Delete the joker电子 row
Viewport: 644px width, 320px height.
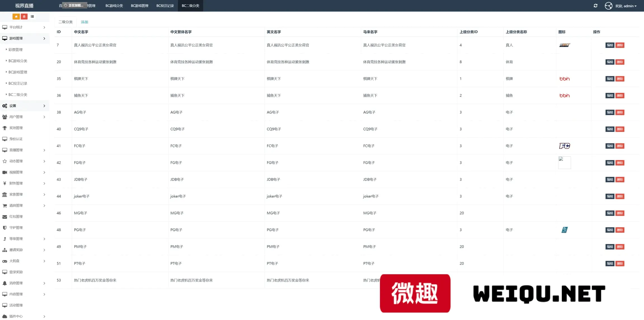point(620,196)
